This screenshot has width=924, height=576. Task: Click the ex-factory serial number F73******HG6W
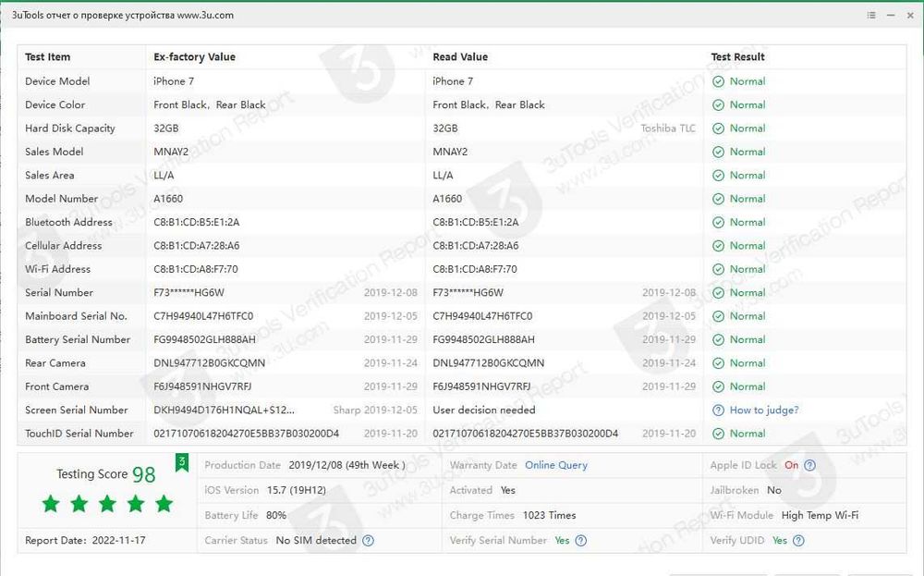pyautogui.click(x=188, y=293)
